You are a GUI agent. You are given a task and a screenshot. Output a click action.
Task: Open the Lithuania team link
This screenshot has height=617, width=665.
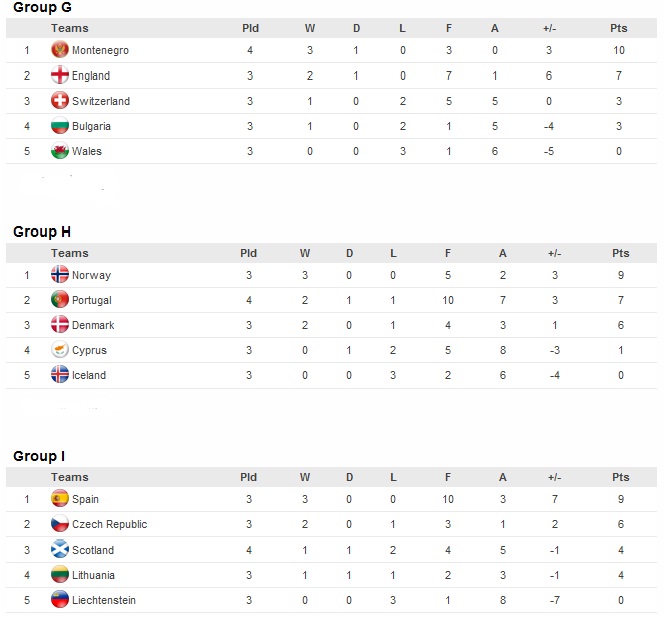tap(93, 575)
